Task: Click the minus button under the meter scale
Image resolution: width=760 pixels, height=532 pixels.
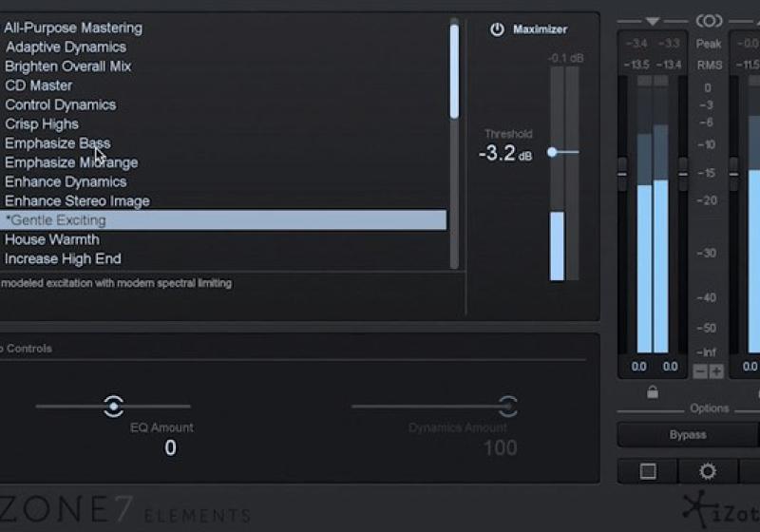Action: pos(700,371)
